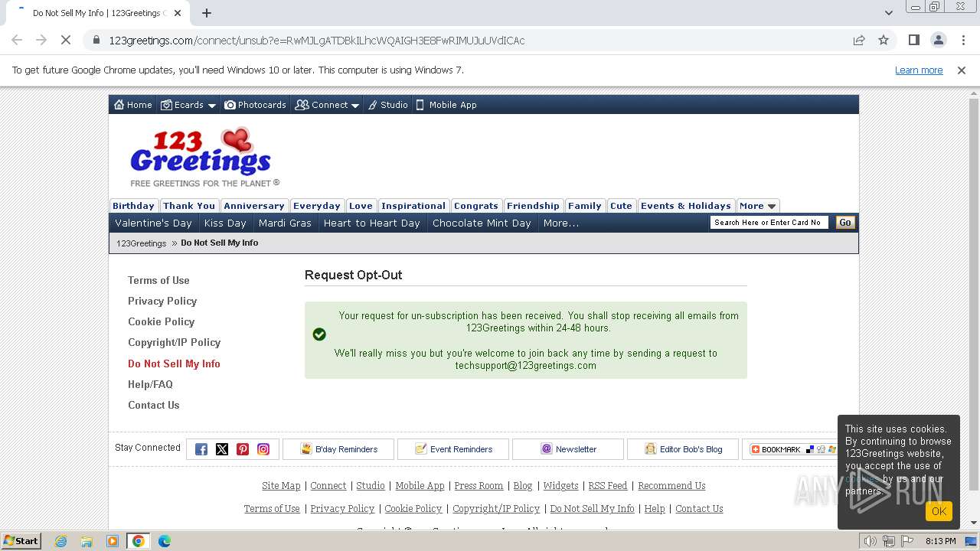Click the search or card number field
The image size is (980, 551).
[769, 223]
